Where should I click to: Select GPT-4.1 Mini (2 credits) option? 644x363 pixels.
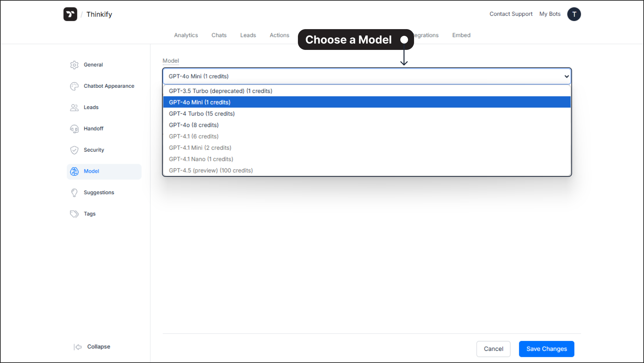coord(367,148)
